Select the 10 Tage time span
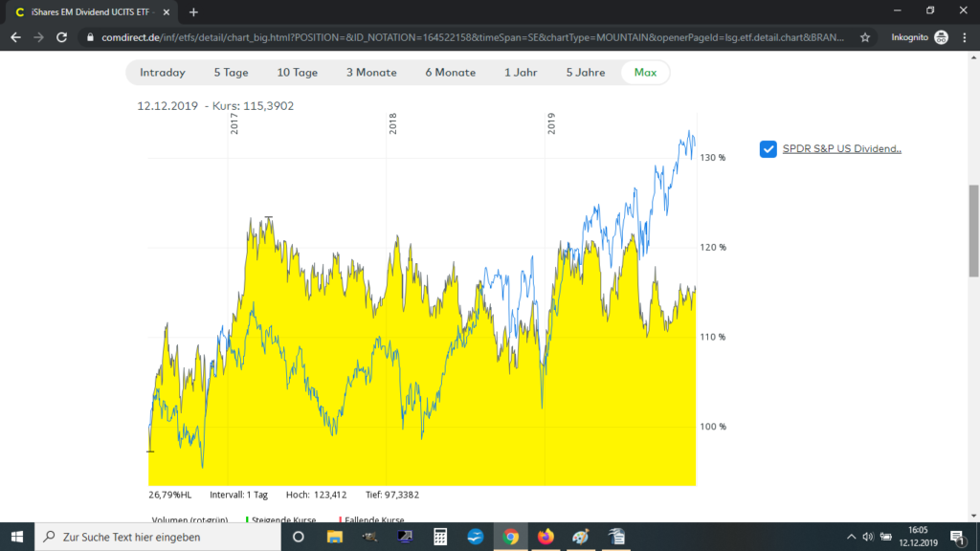Image resolution: width=980 pixels, height=551 pixels. (x=298, y=73)
